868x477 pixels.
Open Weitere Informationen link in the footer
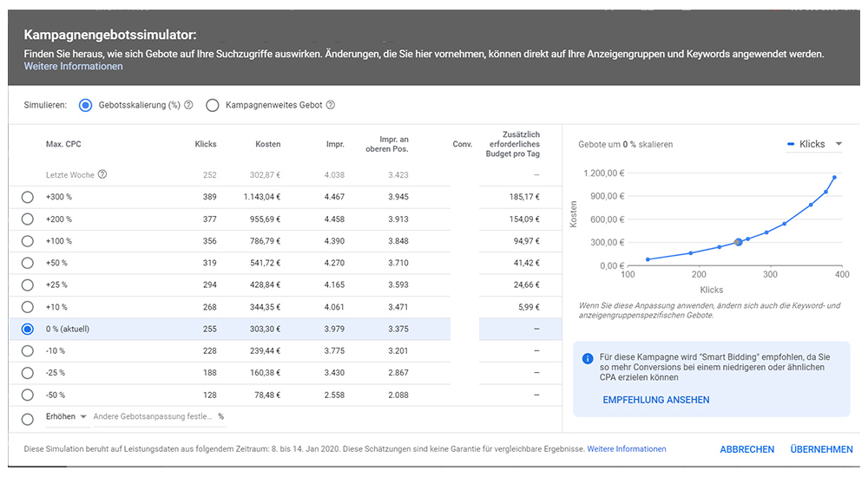click(x=627, y=448)
